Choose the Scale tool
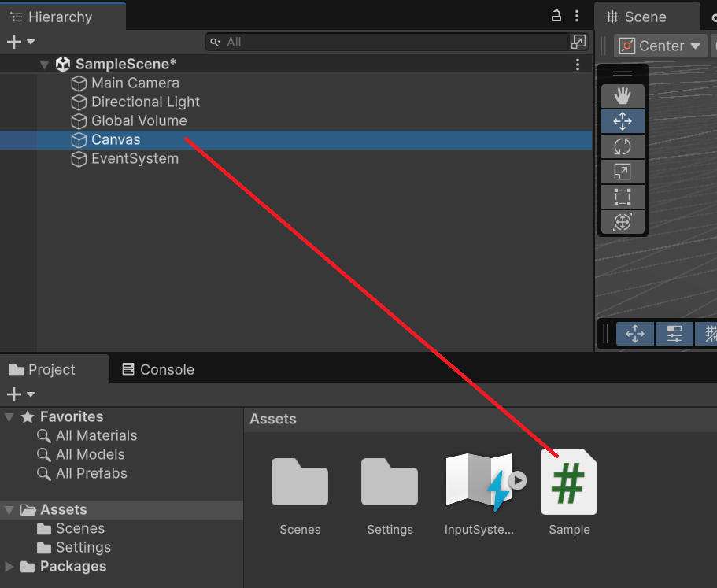 (x=622, y=172)
